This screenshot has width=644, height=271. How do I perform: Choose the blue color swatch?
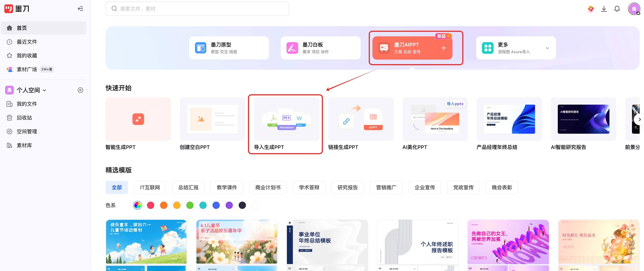tap(216, 205)
